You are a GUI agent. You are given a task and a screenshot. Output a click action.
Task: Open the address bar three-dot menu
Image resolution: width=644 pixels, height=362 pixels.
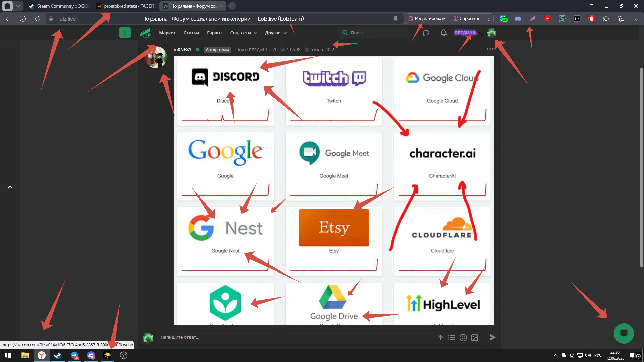click(488, 19)
